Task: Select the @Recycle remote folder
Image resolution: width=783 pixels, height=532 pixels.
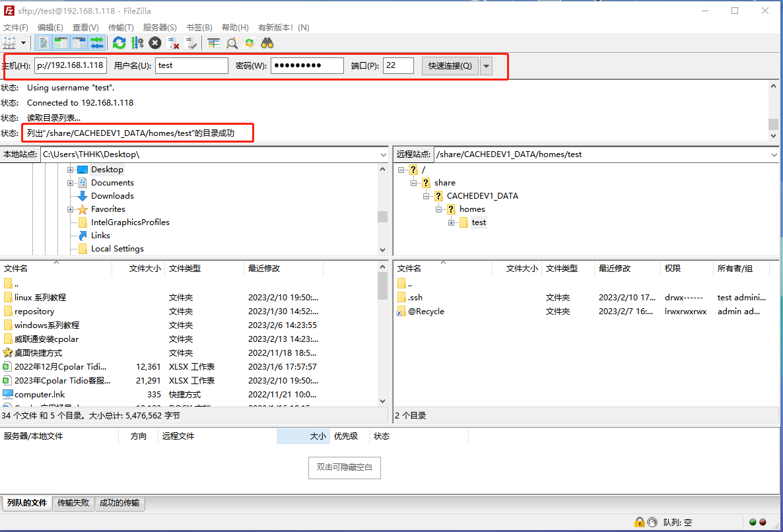Action: [426, 312]
